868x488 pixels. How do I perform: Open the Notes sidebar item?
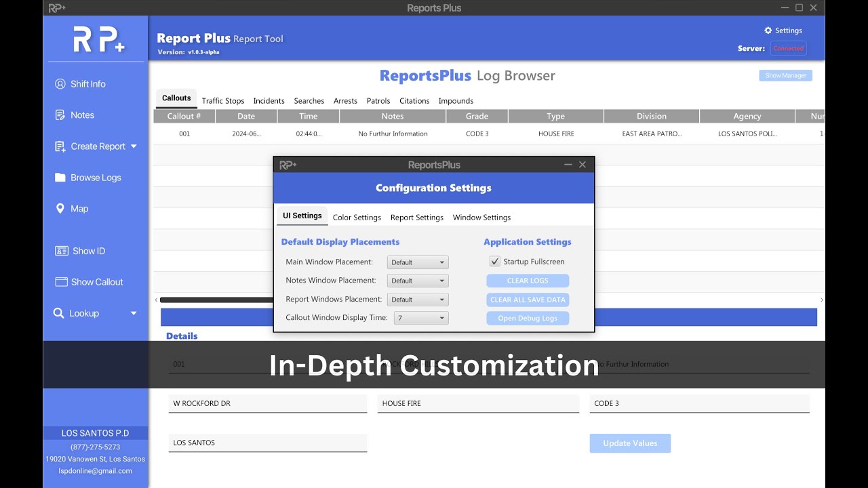[75, 115]
